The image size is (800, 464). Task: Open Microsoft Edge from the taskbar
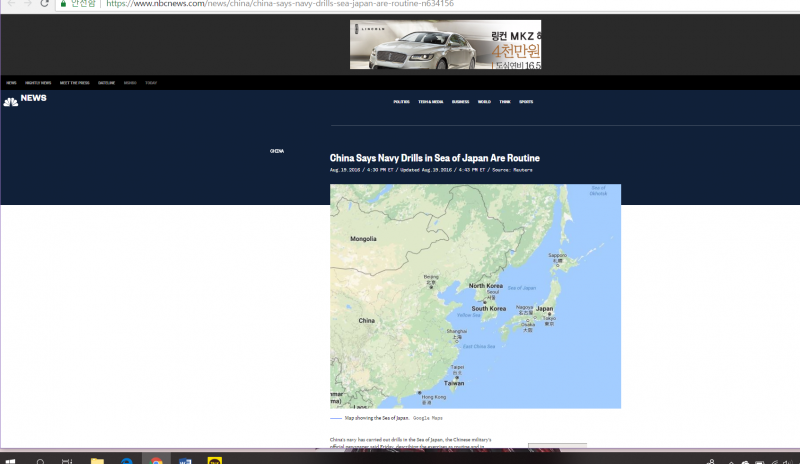click(x=127, y=462)
